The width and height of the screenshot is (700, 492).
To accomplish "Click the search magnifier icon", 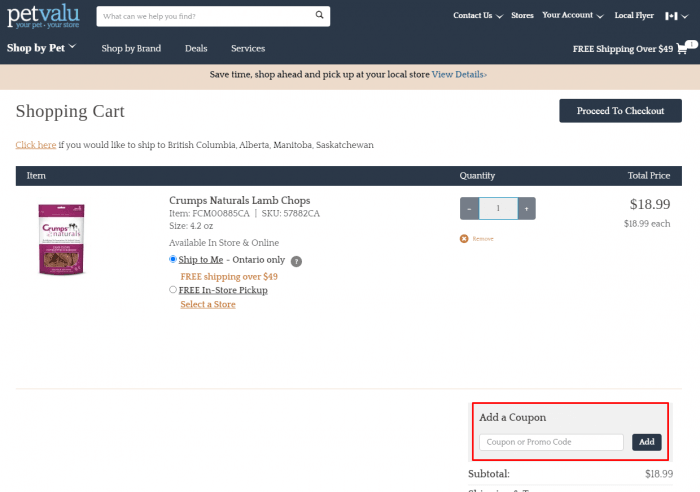I will [319, 15].
